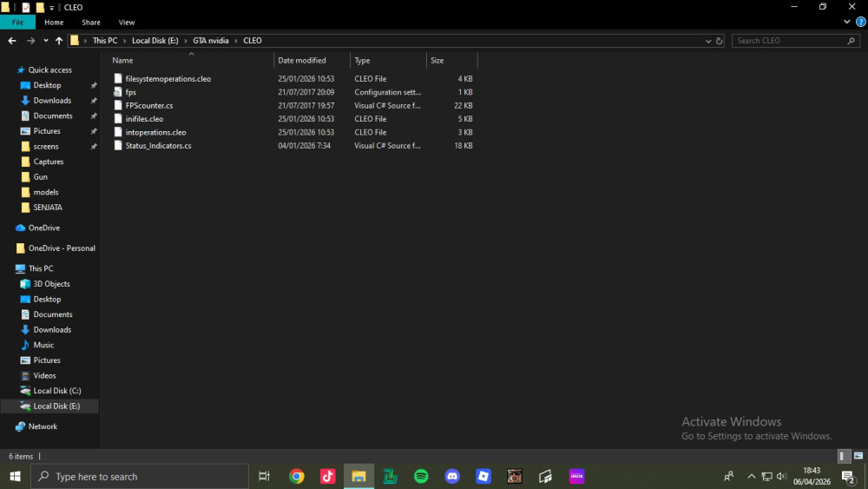Open volume control in system tray
Image resolution: width=868 pixels, height=489 pixels.
coord(781,476)
